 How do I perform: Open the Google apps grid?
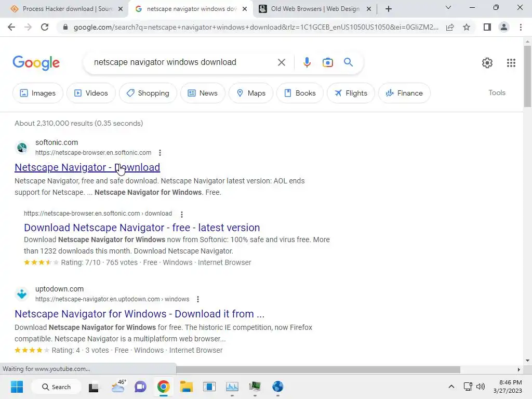click(511, 63)
